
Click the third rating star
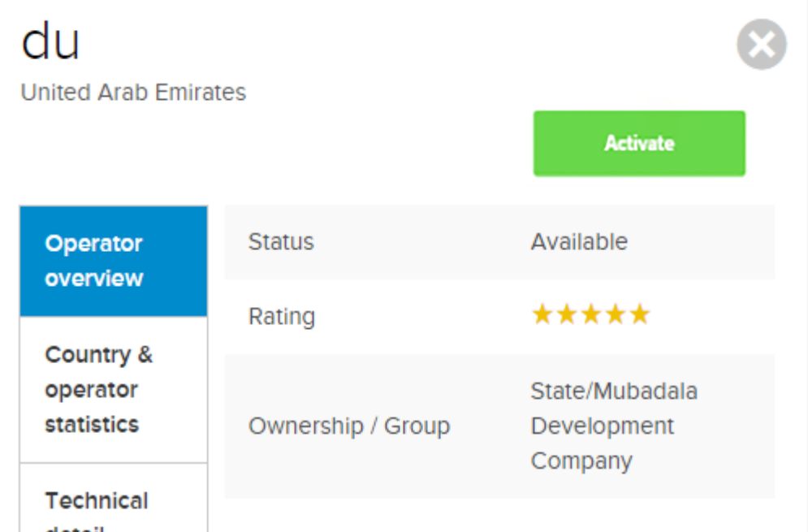coord(591,314)
